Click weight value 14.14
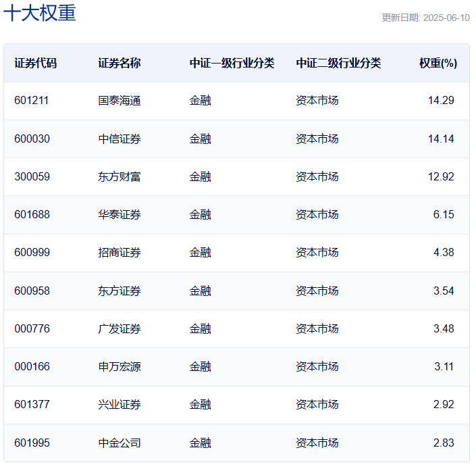 coord(441,139)
